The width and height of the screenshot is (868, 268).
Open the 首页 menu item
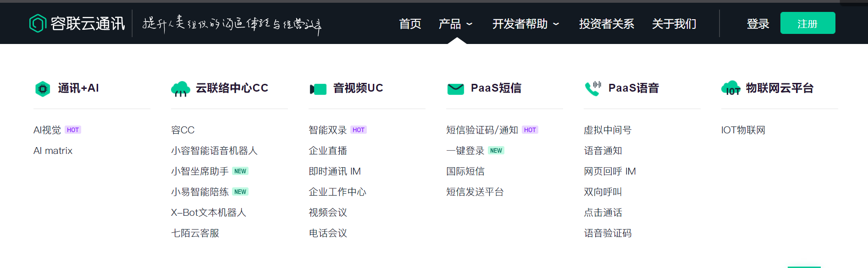tap(410, 24)
